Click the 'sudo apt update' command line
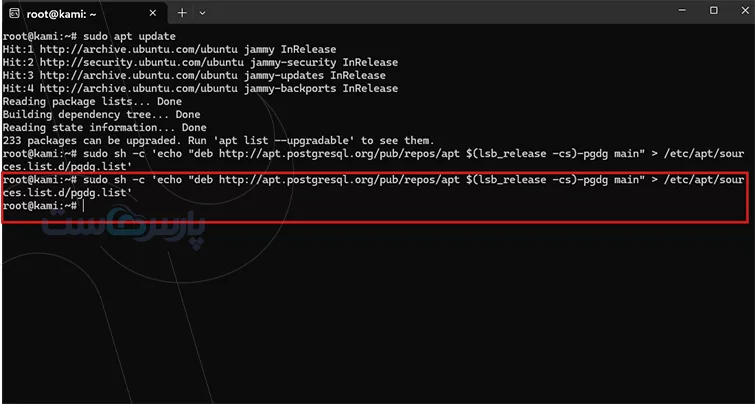The image size is (755, 404). pyautogui.click(x=89, y=37)
